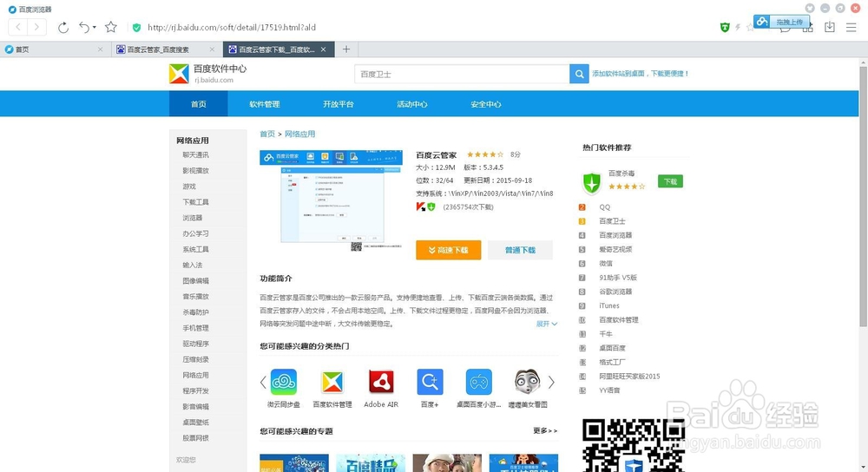868x472 pixels.
Task: Click left arrow of category carousel
Action: 263,382
